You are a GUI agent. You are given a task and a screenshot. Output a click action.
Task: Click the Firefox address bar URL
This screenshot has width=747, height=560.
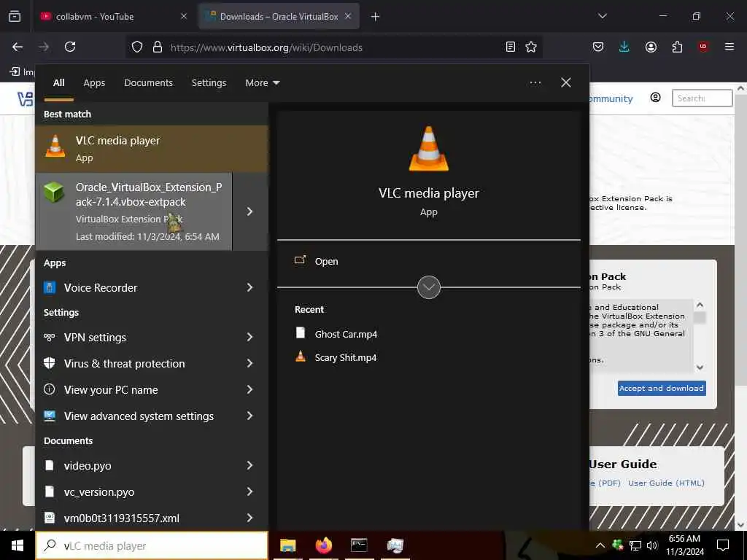point(266,47)
